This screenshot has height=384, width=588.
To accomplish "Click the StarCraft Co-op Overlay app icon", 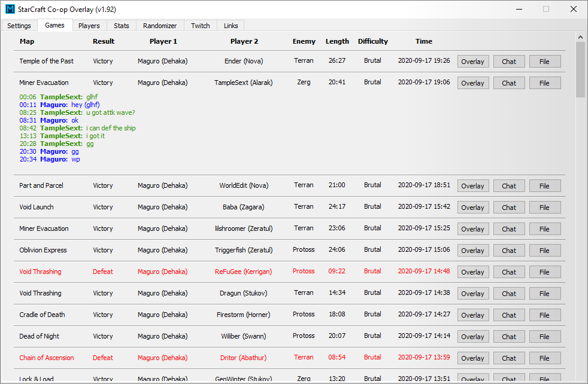I will (10, 9).
